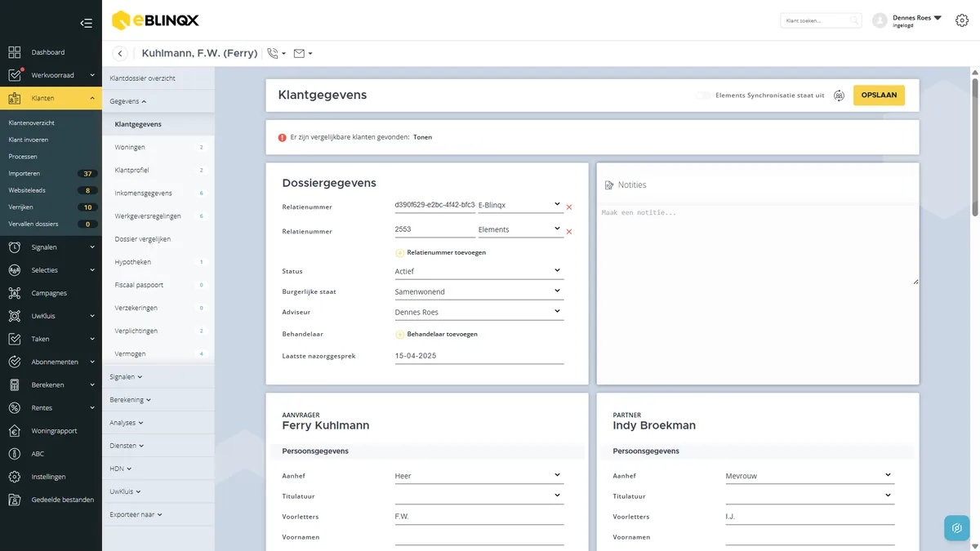The width and height of the screenshot is (980, 551).
Task: Click Relatienummer toevoegen
Action: 441,253
